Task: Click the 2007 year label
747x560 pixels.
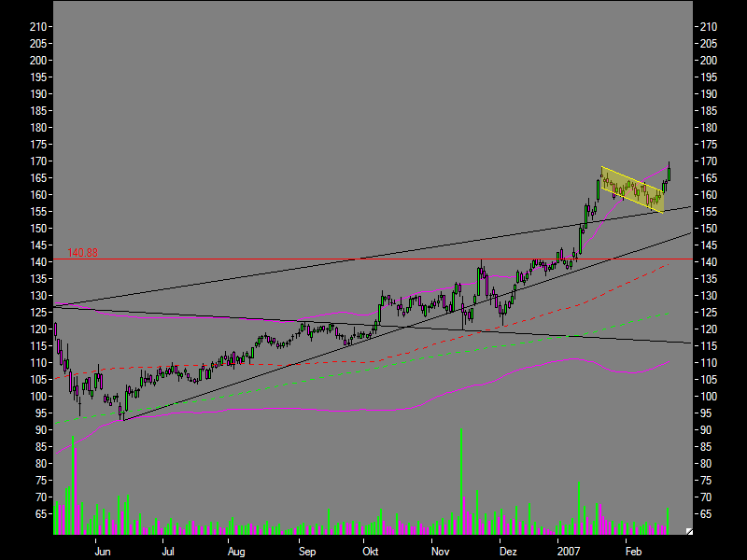Action: pyautogui.click(x=569, y=552)
